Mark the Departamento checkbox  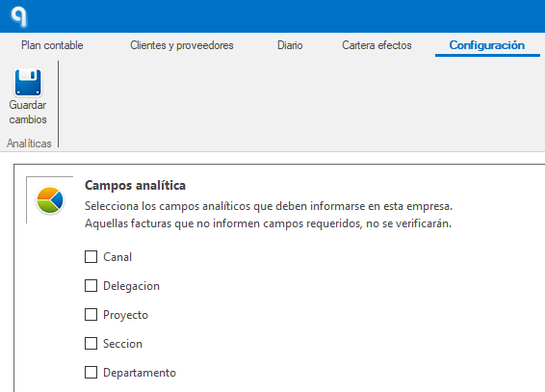(91, 372)
